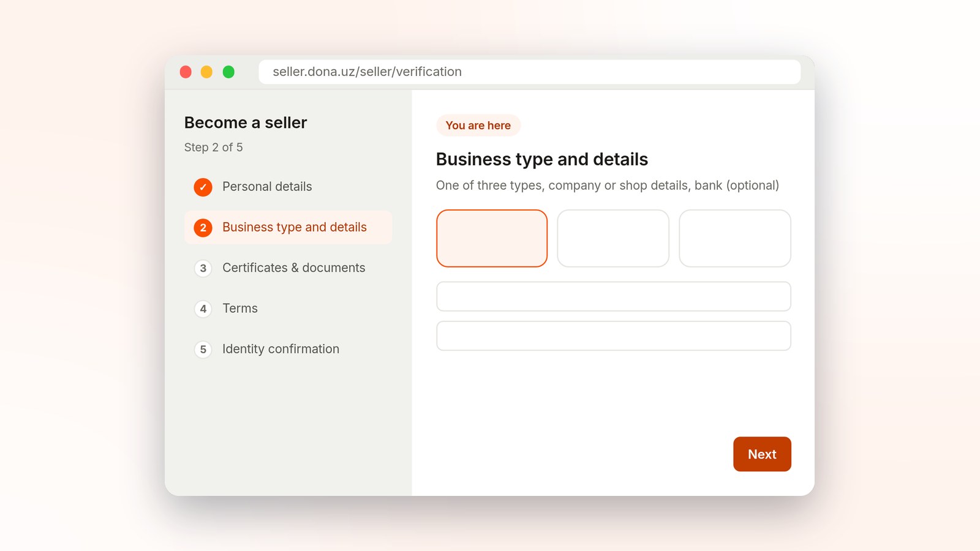Click the seller.dona.uz address bar

coord(529,72)
